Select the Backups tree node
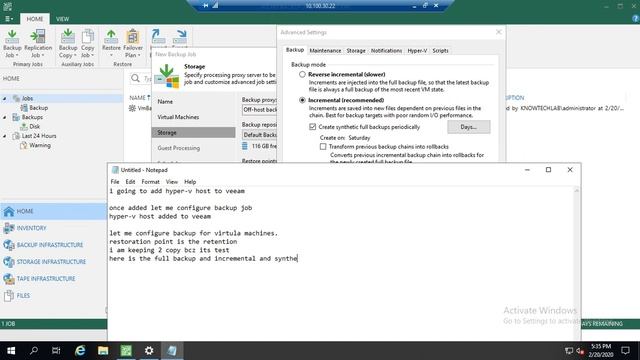The image size is (640, 360). [x=32, y=117]
